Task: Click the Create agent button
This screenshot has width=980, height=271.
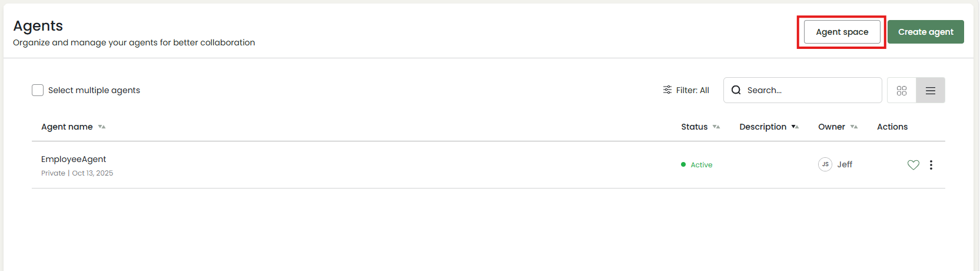Action: coord(925,32)
